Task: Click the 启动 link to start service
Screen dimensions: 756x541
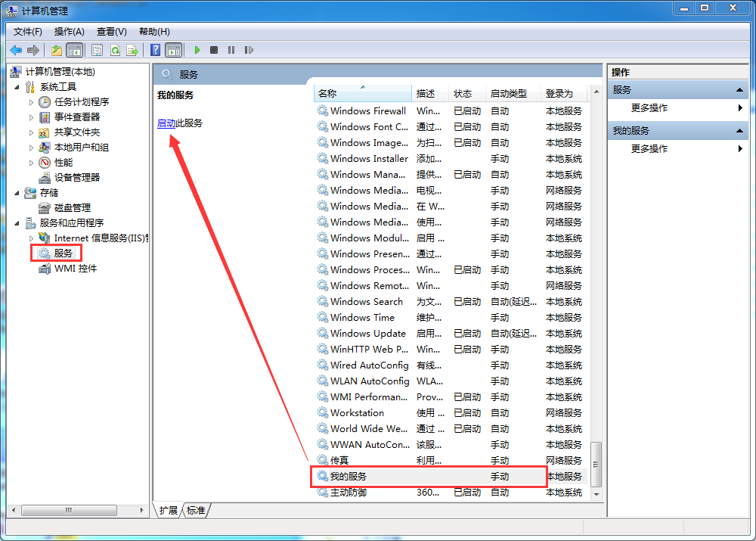Action: click(166, 123)
